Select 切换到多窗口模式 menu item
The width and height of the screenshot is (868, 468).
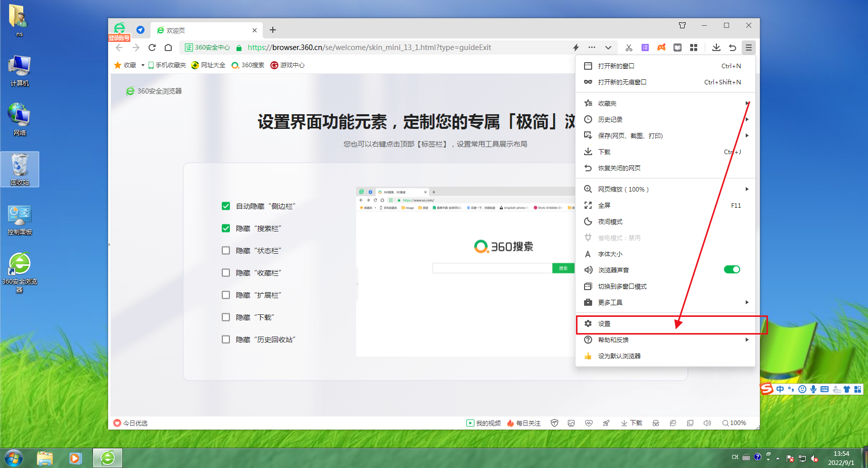pos(665,287)
